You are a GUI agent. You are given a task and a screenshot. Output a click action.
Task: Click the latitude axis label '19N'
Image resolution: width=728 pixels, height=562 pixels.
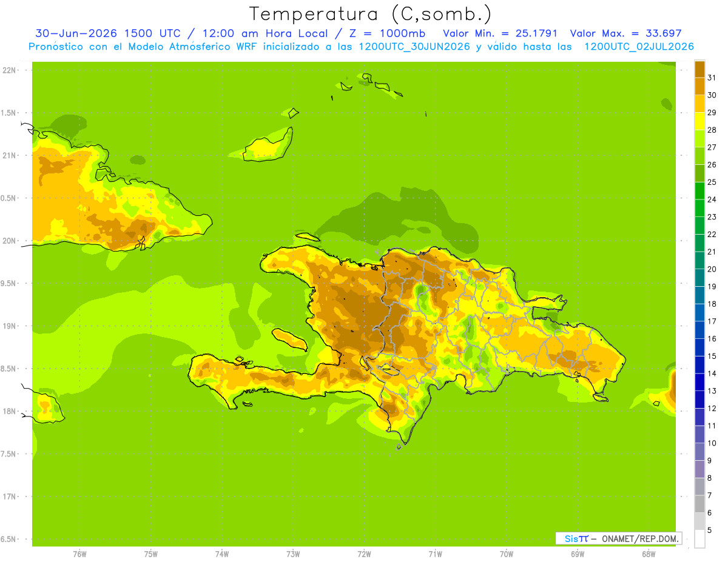(8, 326)
